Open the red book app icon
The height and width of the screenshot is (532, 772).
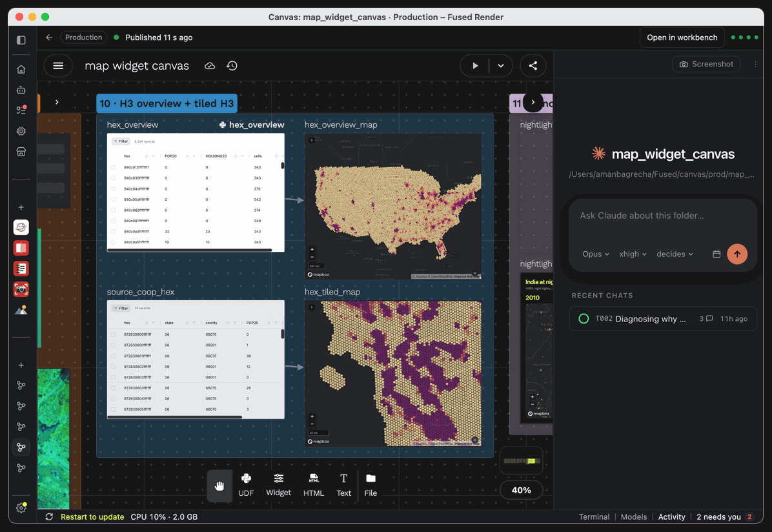click(21, 248)
